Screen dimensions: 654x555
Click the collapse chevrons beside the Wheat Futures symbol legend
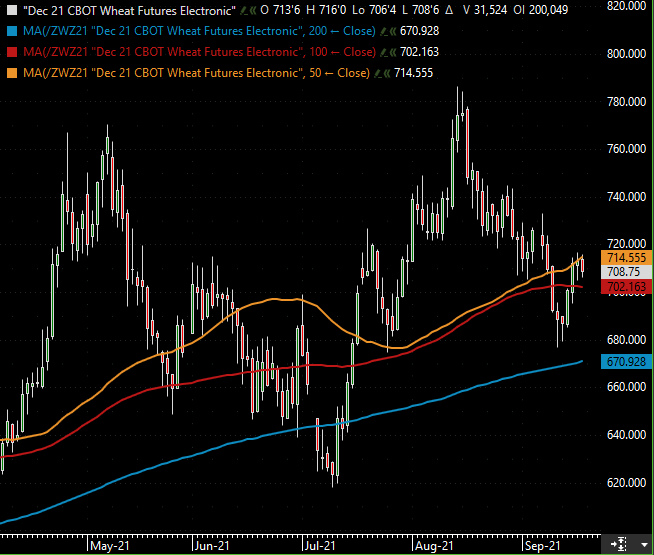tap(253, 10)
